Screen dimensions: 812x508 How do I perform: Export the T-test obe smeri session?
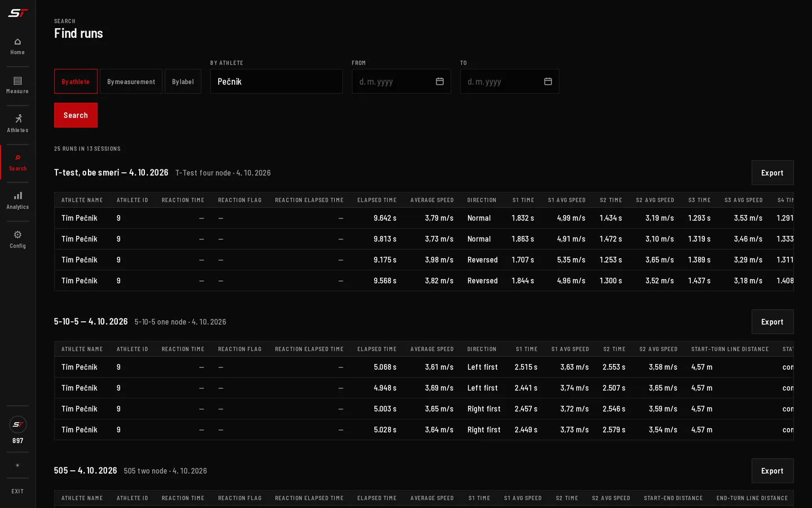773,173
